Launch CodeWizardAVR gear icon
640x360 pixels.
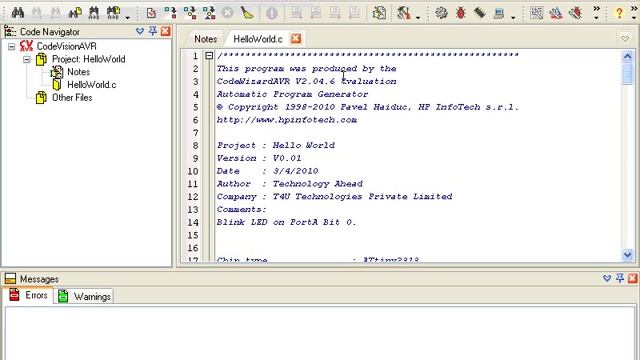pos(441,13)
